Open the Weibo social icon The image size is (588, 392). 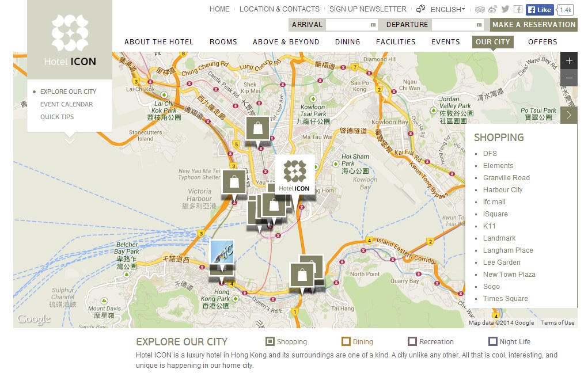492,10
